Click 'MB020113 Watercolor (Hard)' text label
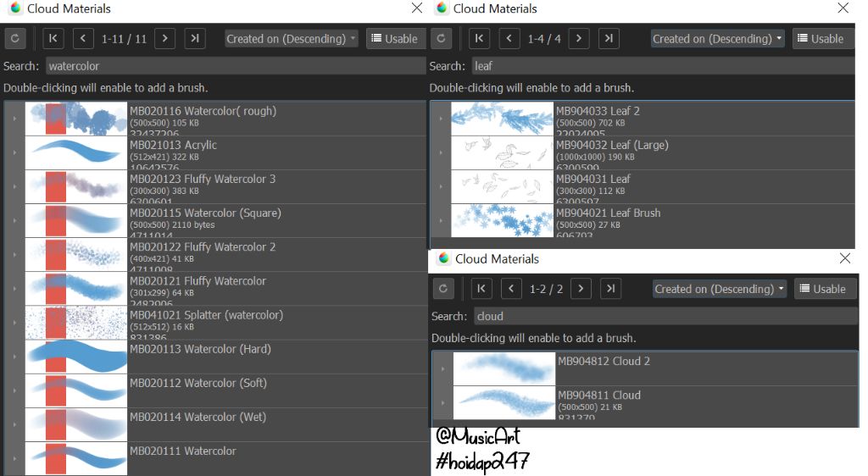 pyautogui.click(x=200, y=349)
